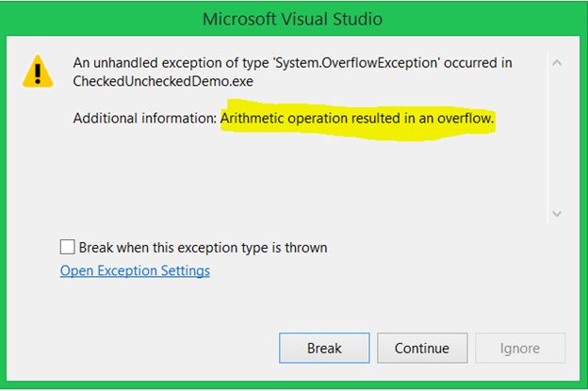Click blank area left of the Break button
The height and width of the screenshot is (391, 588).
[x=160, y=348]
